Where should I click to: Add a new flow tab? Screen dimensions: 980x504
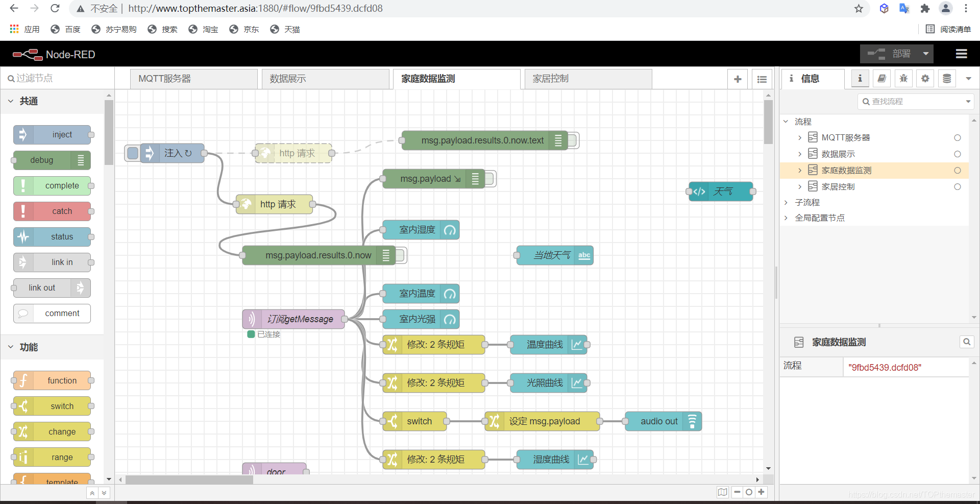pyautogui.click(x=738, y=79)
